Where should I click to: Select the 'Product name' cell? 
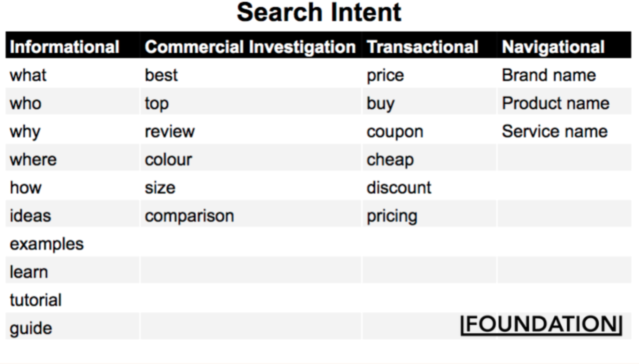click(x=556, y=103)
